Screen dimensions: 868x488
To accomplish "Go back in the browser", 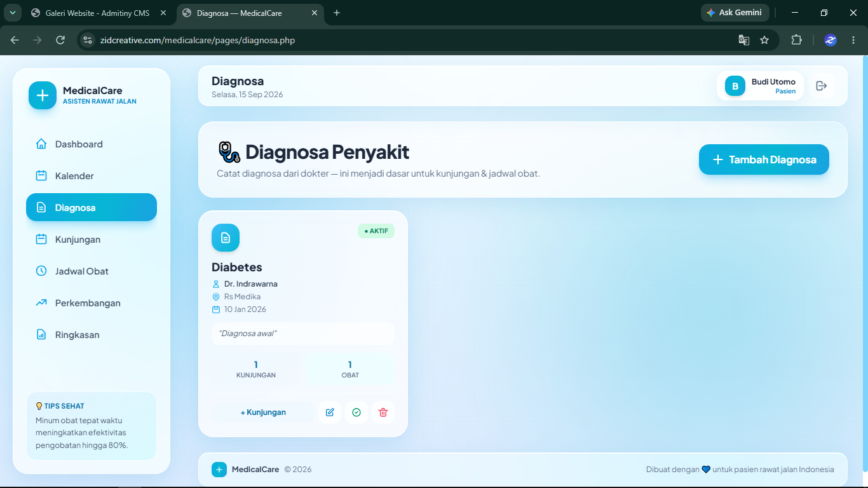I will (x=15, y=40).
